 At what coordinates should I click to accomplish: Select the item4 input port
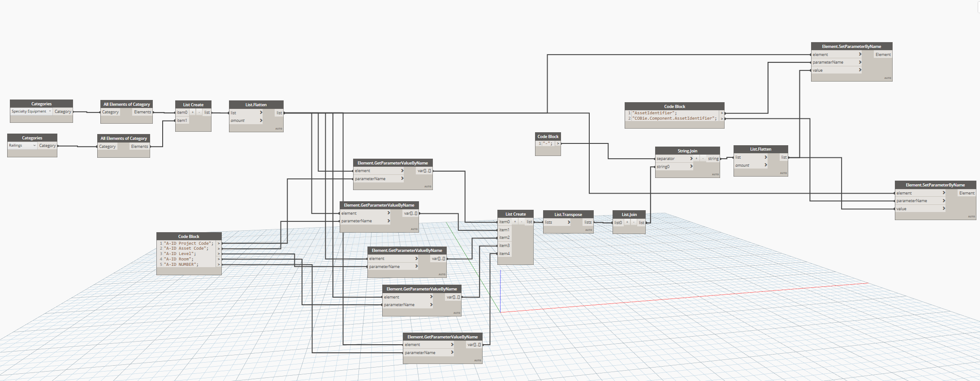[x=505, y=254]
